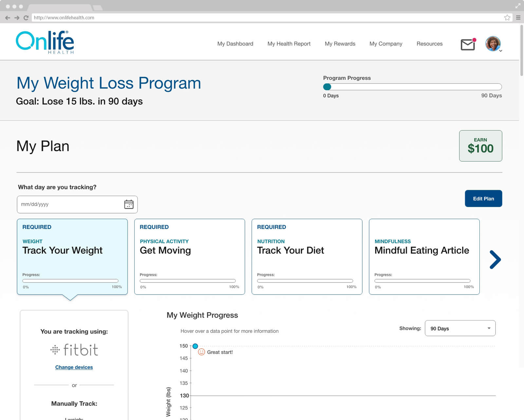Open the mail inbox envelope icon
The width and height of the screenshot is (524, 420).
(x=468, y=44)
